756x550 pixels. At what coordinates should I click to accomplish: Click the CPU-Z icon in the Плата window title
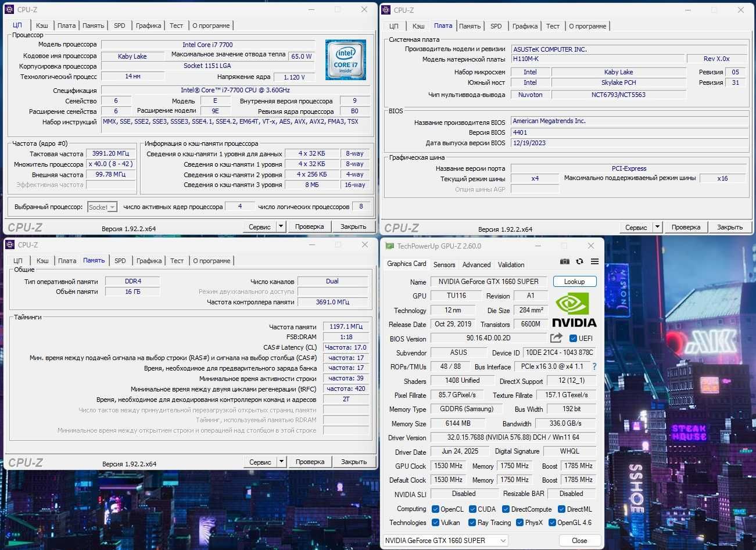coord(386,10)
